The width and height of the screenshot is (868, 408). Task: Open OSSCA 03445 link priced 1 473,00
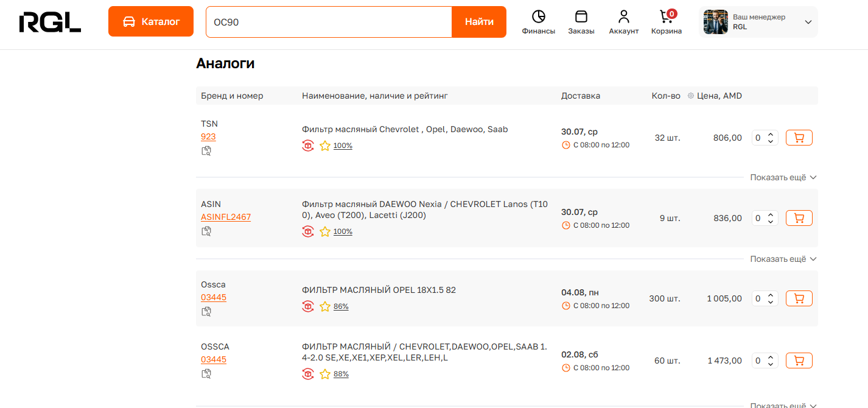[x=214, y=359]
